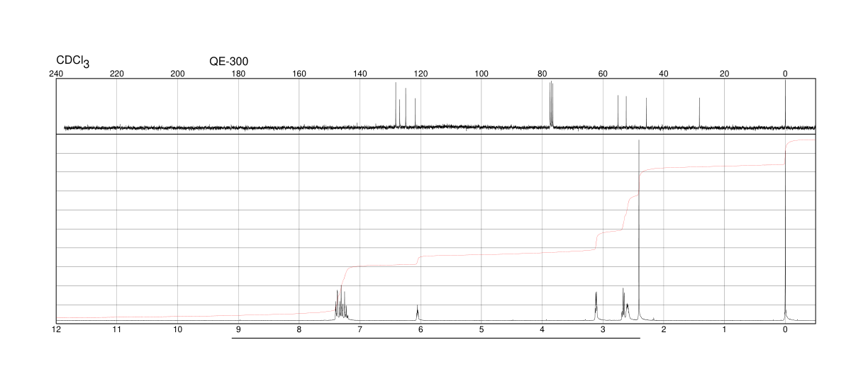Click the 12 ppm label on proton axis
This screenshot has height=374, width=868.
pyautogui.click(x=56, y=330)
